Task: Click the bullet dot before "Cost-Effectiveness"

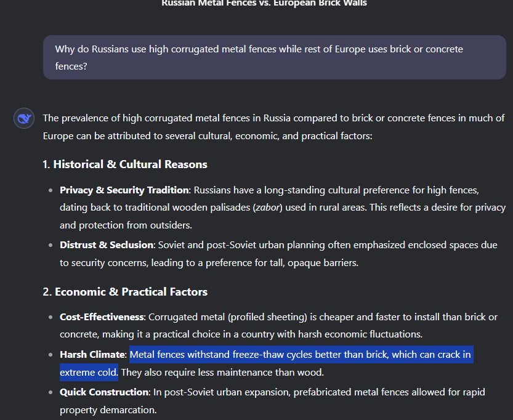Action: coord(50,318)
